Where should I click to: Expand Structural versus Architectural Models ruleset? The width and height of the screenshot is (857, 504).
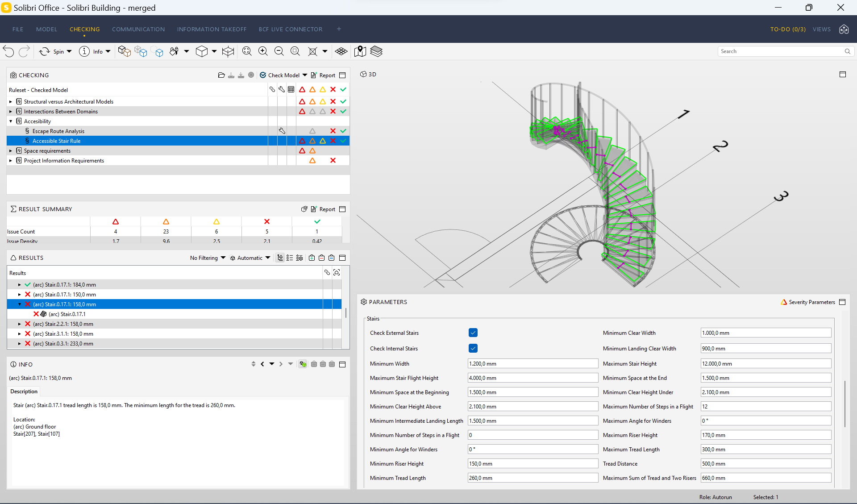[x=11, y=102]
